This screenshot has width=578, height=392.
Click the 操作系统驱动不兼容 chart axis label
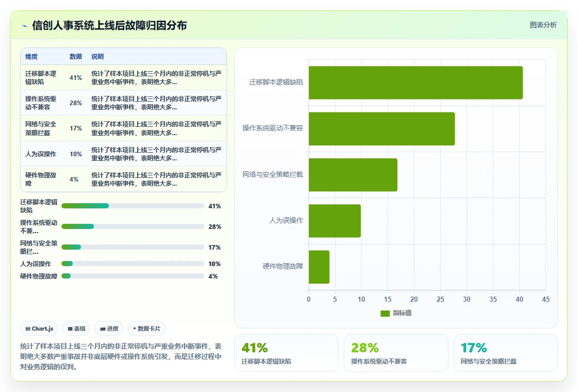[272, 128]
